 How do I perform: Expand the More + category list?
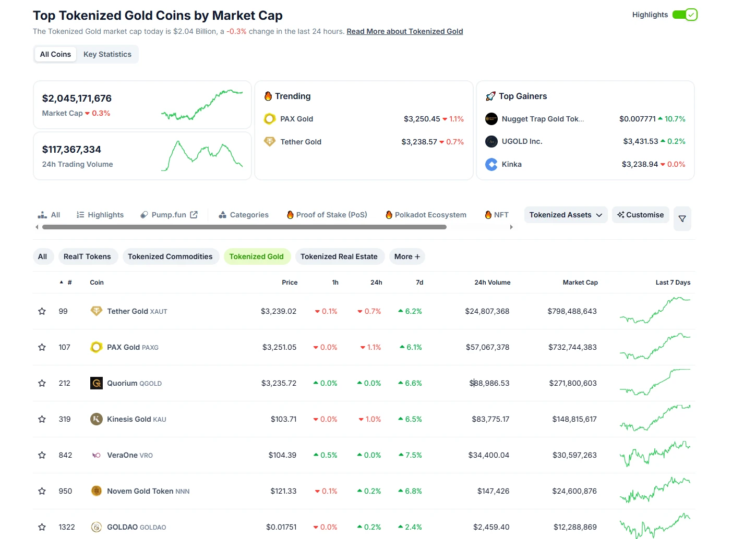(407, 256)
